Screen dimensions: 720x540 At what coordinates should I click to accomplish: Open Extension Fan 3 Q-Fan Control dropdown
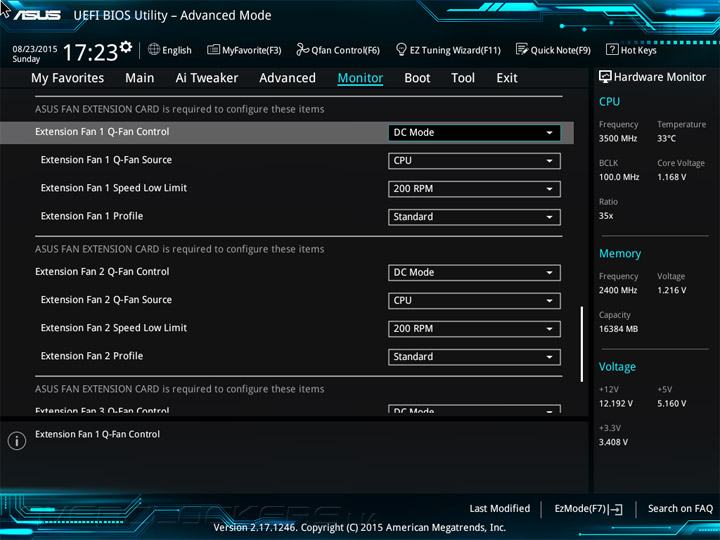click(474, 409)
